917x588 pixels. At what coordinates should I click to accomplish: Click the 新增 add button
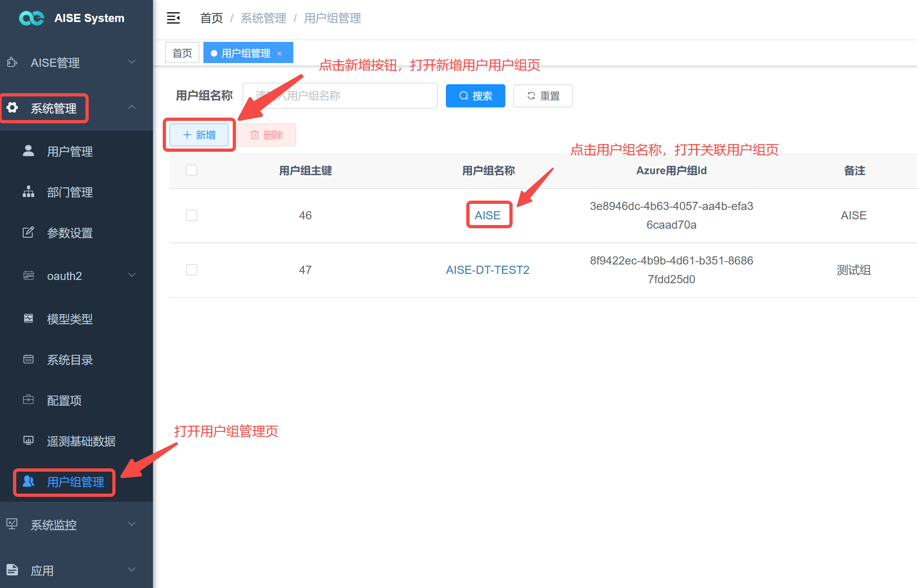click(199, 135)
